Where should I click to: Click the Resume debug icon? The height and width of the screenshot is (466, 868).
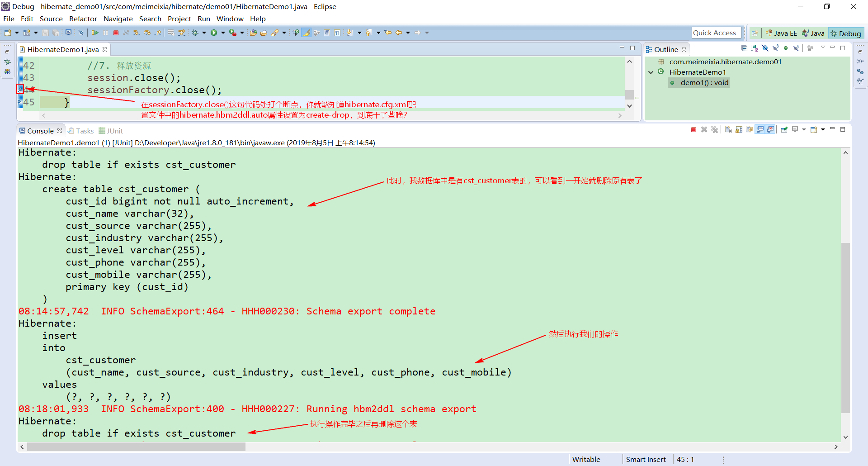point(95,33)
